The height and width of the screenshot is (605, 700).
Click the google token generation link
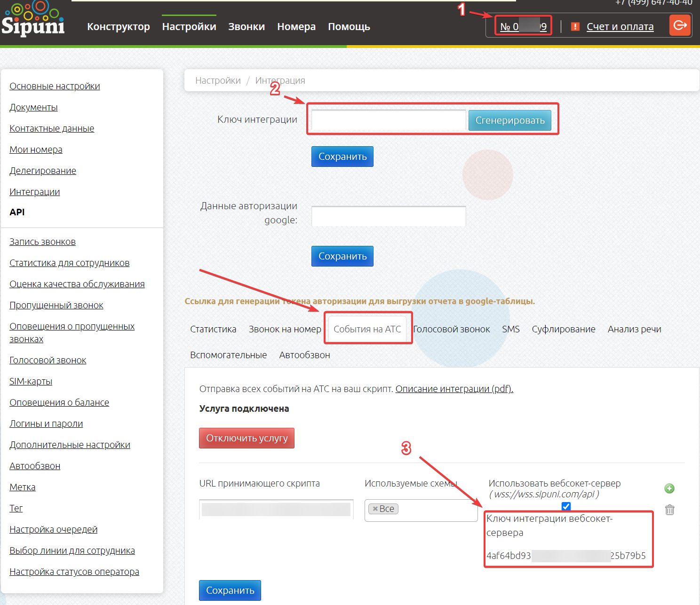(360, 301)
